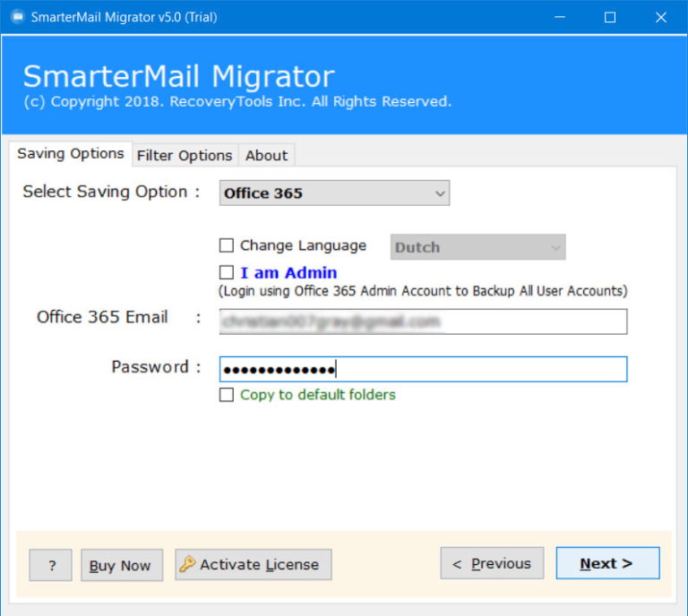688x616 pixels.
Task: Close the SmarterMail Migrator window
Action: 661,17
